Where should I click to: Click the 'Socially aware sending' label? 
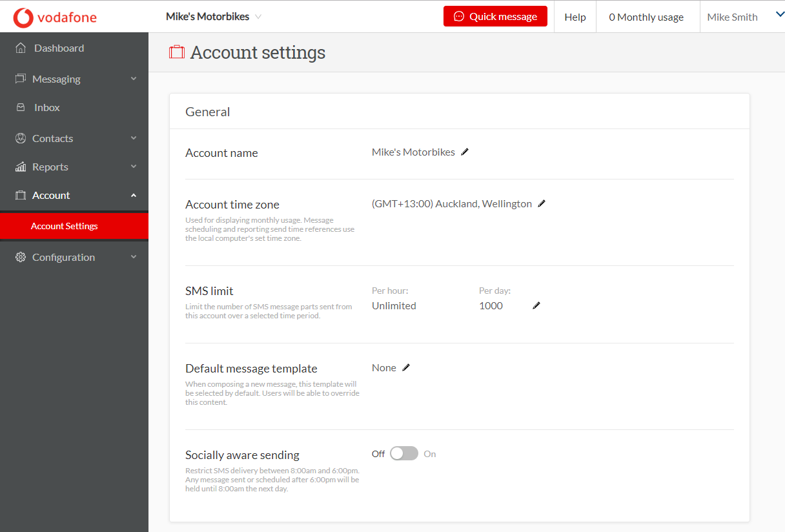point(242,455)
